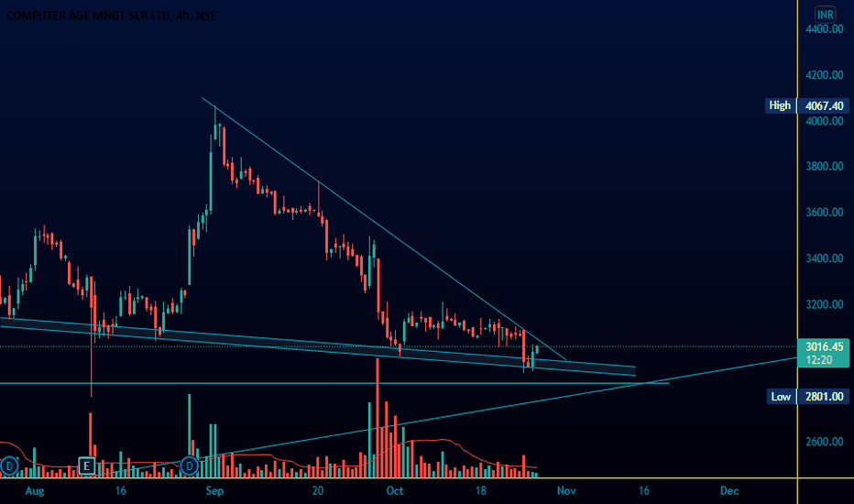Click the 3200.00 price axis label
Screen dimensions: 854x504
pos(825,304)
